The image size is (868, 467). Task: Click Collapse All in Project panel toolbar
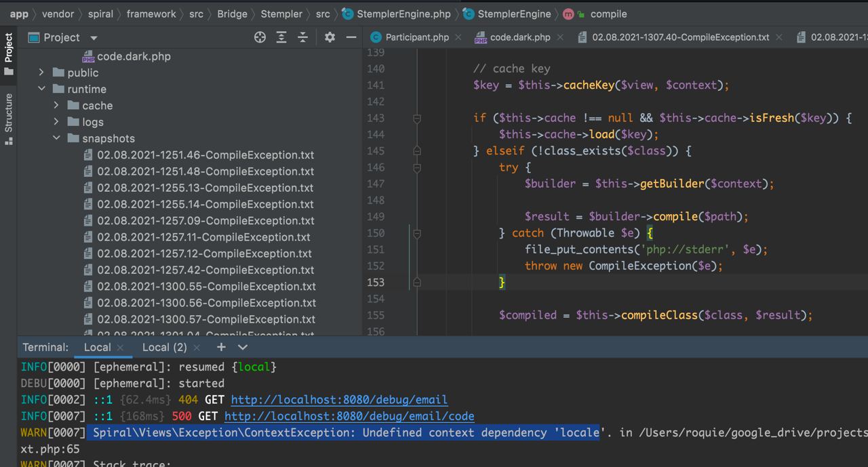click(302, 37)
